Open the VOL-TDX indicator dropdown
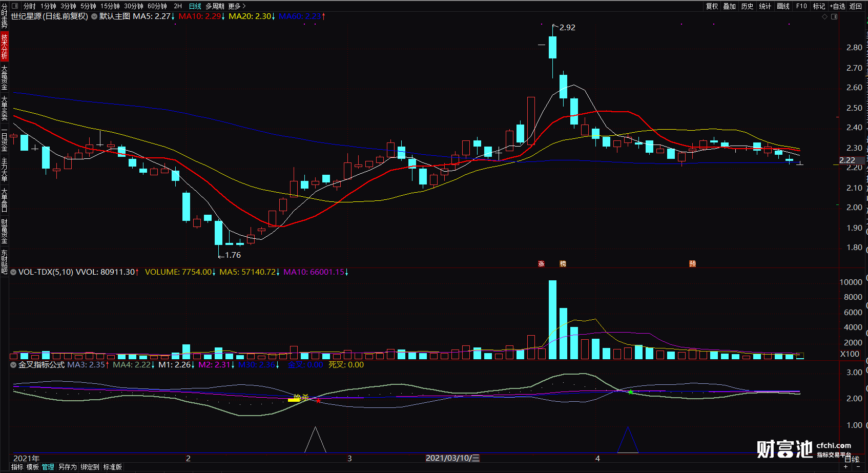 (x=13, y=272)
